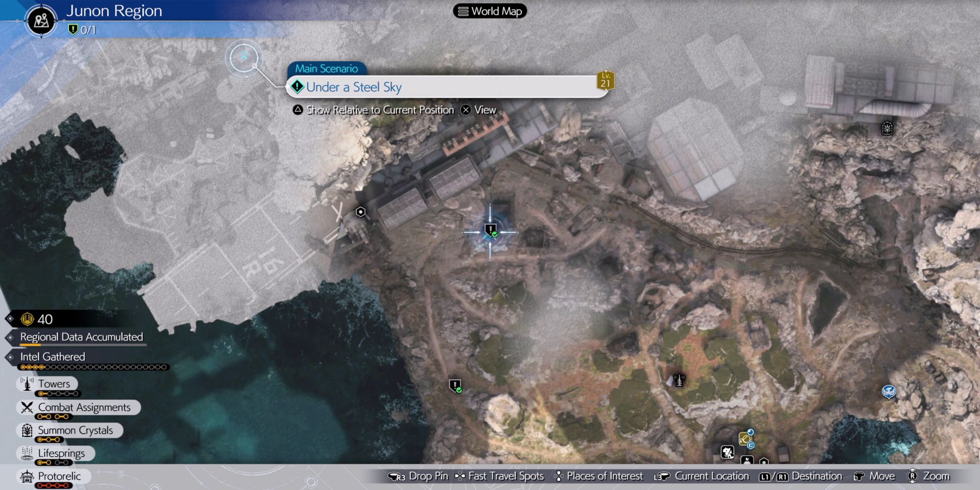980x490 pixels.
Task: Click the gold data points coin icon
Action: (27, 319)
